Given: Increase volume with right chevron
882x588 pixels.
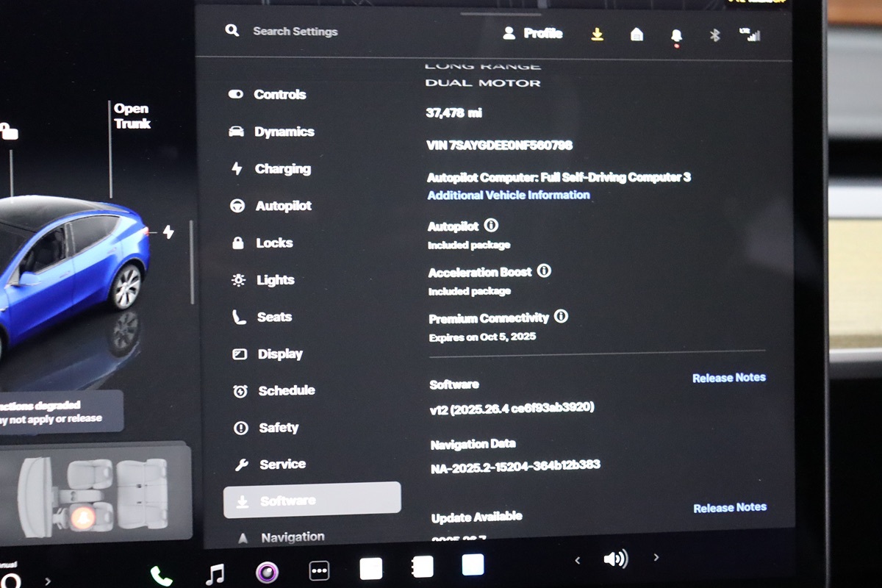Looking at the screenshot, I should coord(656,558).
